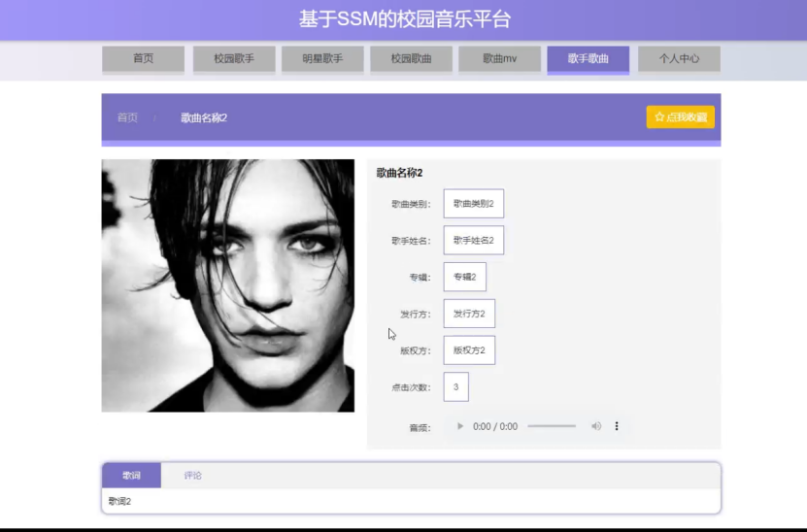Click the 版权方2 value box
Screen dimensions: 807x532
[x=469, y=350]
